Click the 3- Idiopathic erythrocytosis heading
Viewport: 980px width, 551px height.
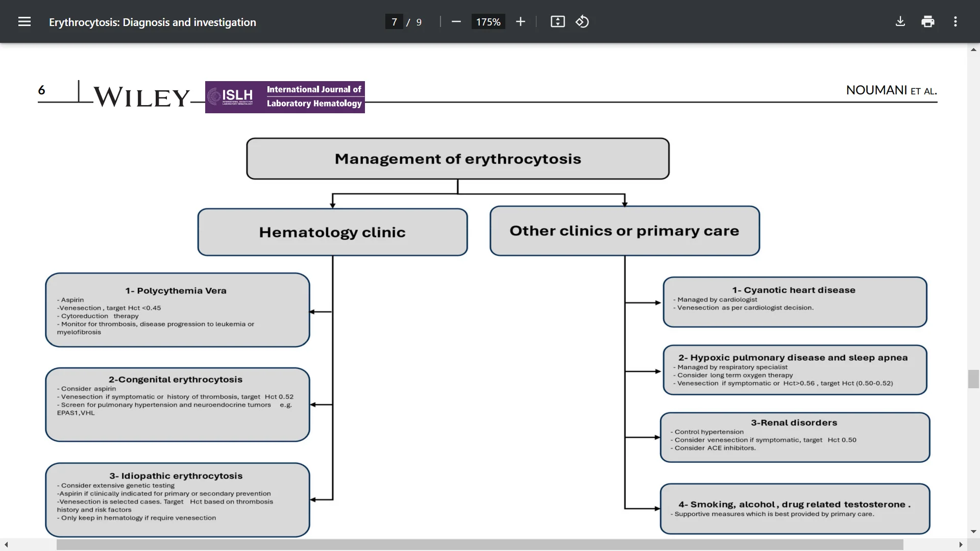pos(176,476)
